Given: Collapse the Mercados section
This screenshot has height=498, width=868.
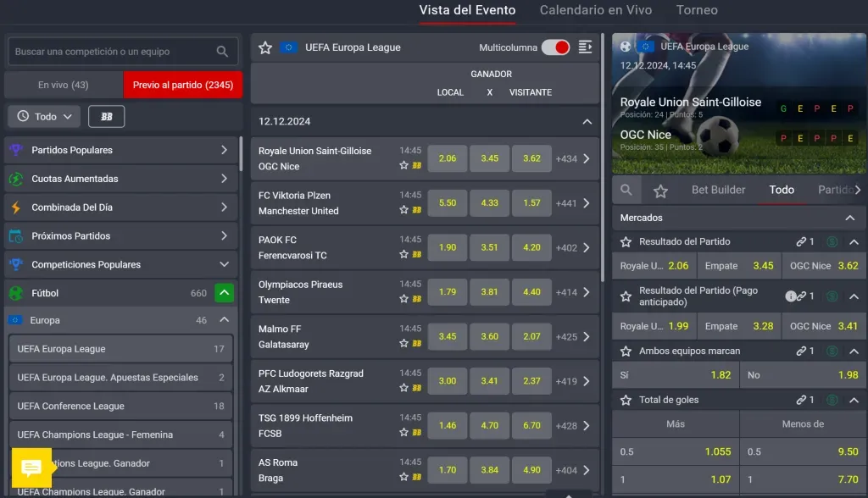Looking at the screenshot, I should pos(850,219).
